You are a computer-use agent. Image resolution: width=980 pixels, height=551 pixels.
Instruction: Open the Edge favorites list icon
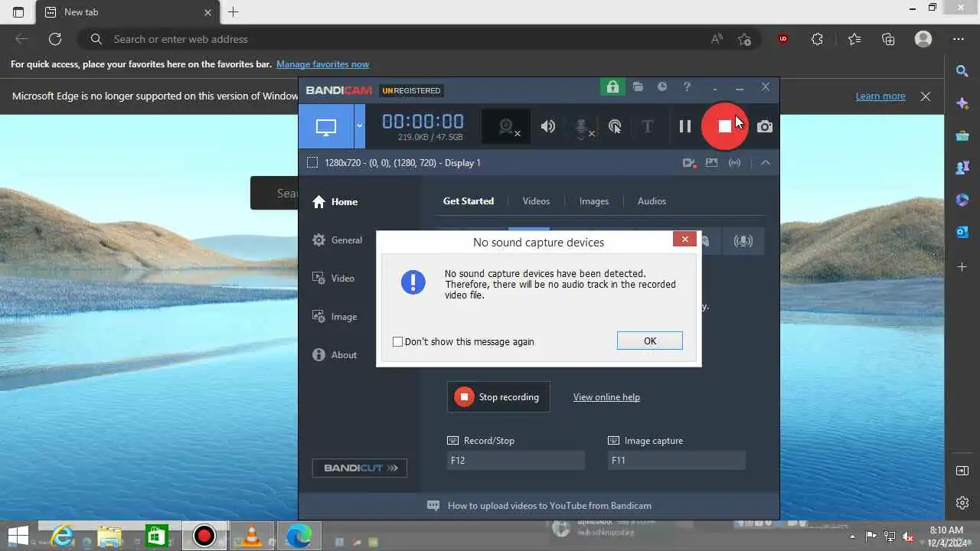[854, 39]
